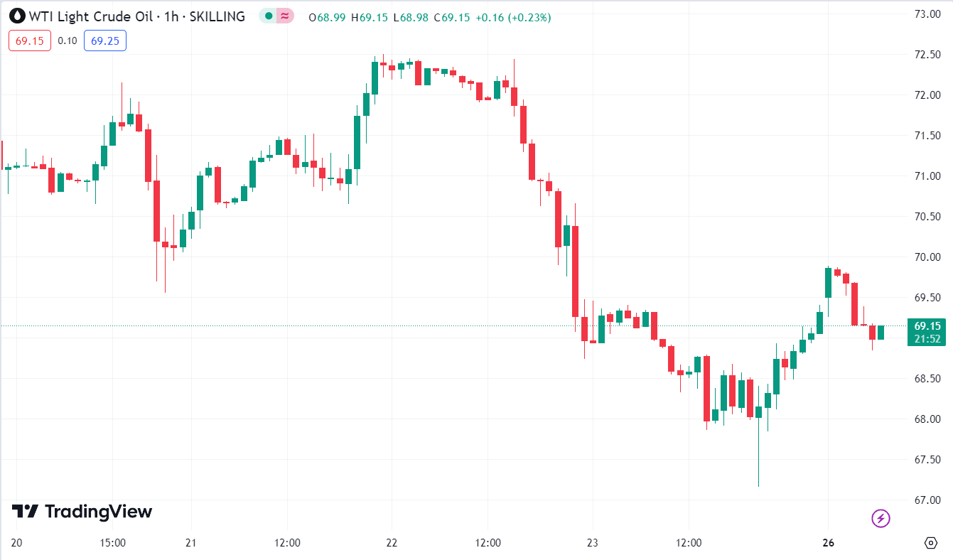
Task: Click the 73.00 price scale label
Action: tap(928, 14)
